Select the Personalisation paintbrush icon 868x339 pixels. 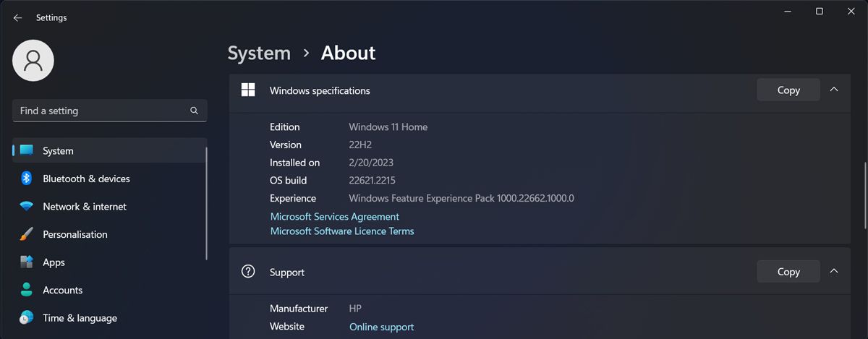[27, 234]
